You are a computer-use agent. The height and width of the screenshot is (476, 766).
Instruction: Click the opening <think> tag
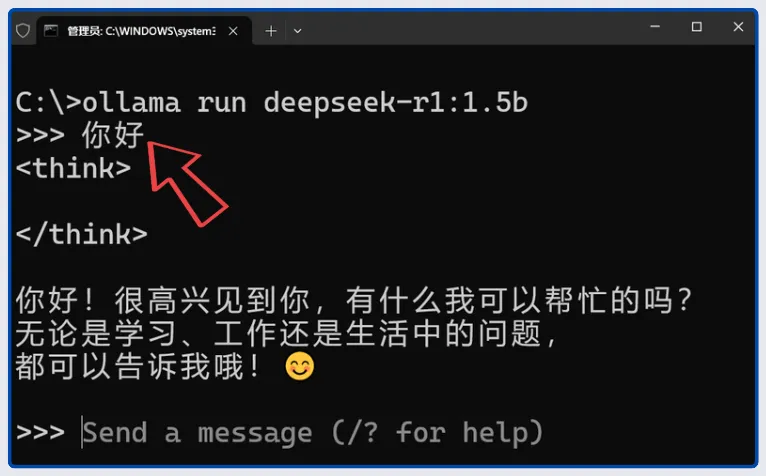pyautogui.click(x=73, y=169)
